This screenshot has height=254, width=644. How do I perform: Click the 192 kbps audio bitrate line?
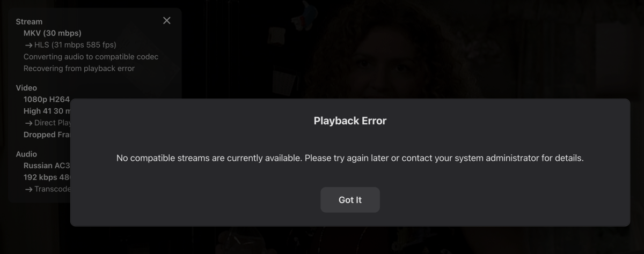(x=47, y=177)
